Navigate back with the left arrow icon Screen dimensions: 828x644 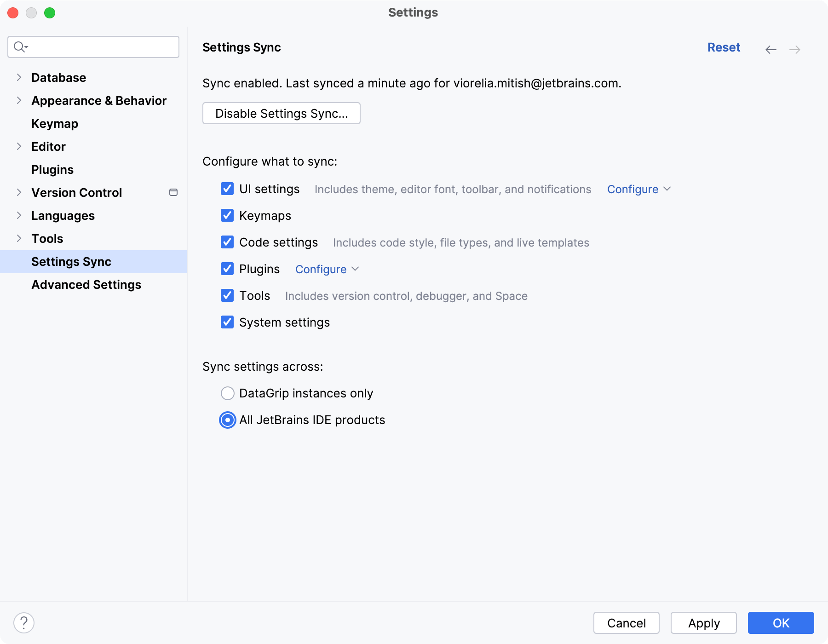tap(771, 49)
